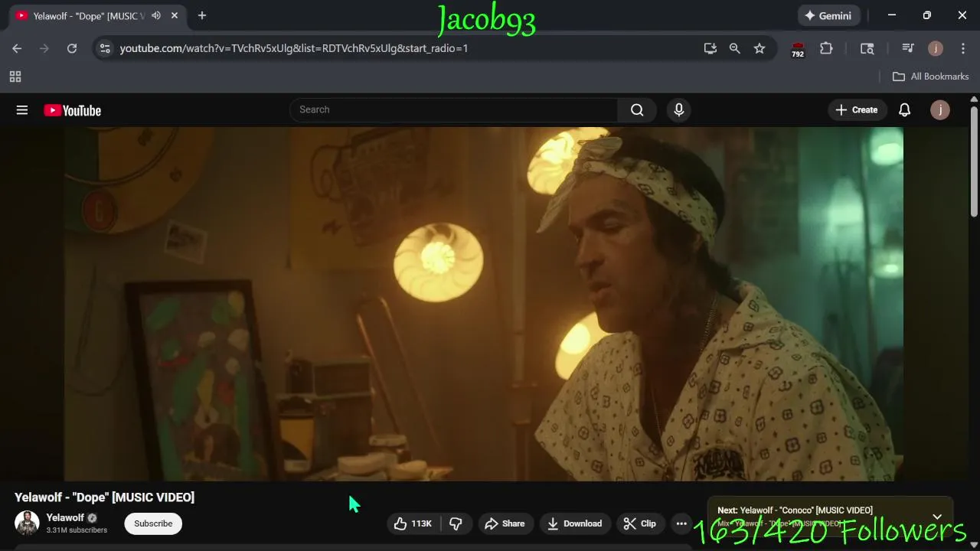Open Yelawolf channel name link

point(65,517)
